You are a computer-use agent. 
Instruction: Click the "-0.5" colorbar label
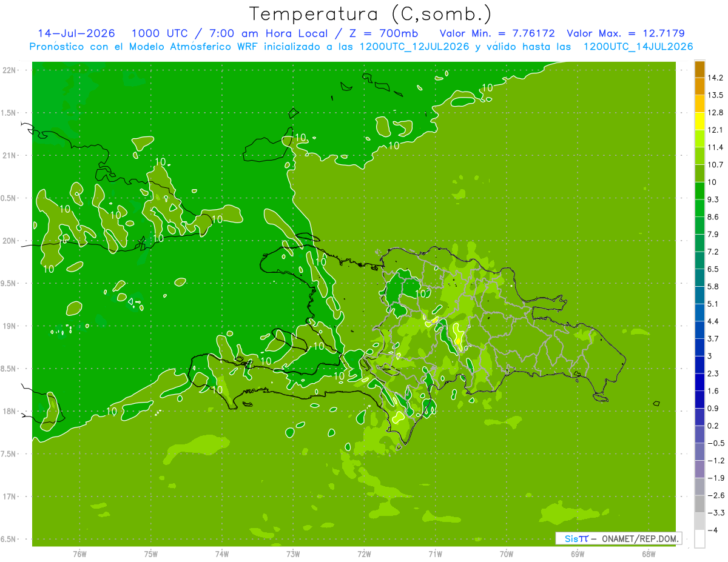(x=716, y=443)
